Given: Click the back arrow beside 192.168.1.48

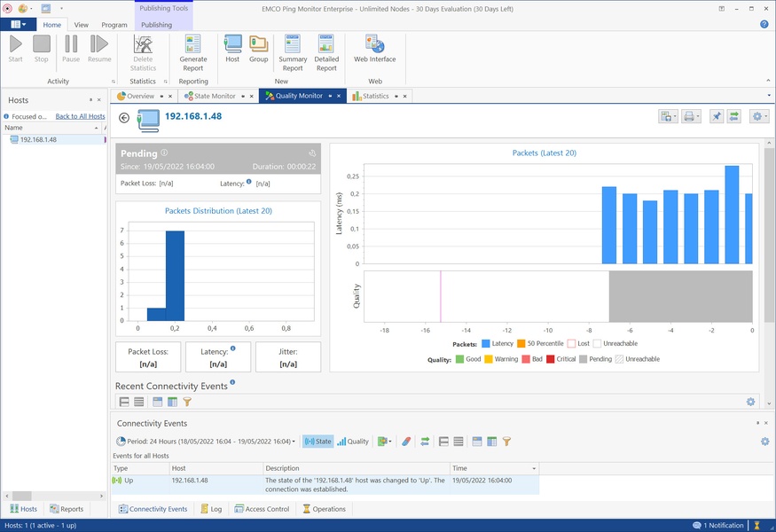Looking at the screenshot, I should click(x=124, y=117).
